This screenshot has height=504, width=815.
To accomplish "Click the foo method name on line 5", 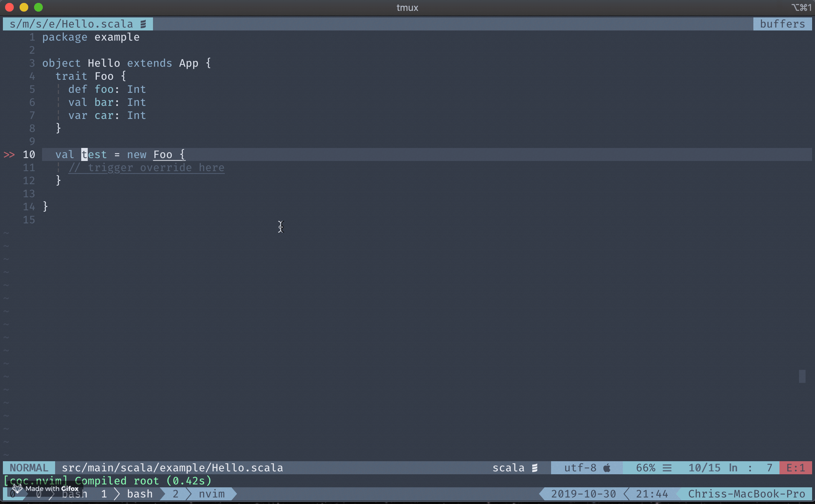I will pos(104,89).
